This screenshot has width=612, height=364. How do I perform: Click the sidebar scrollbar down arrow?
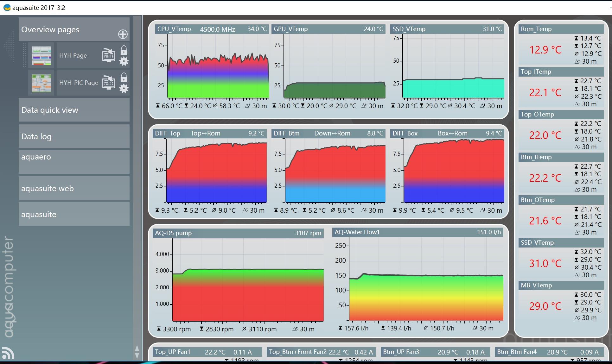click(137, 356)
